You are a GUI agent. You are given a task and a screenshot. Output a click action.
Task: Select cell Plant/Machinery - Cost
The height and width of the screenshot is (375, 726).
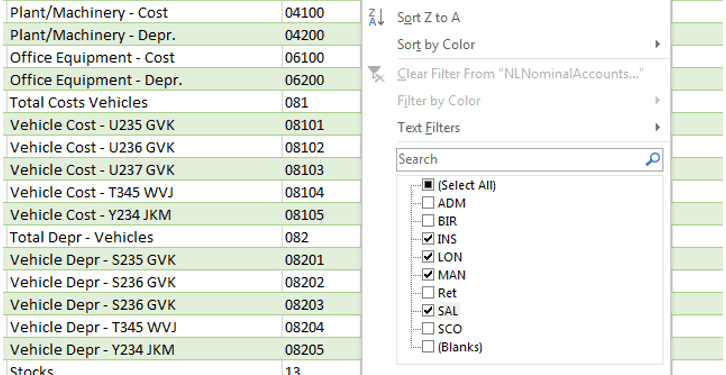tap(143, 12)
